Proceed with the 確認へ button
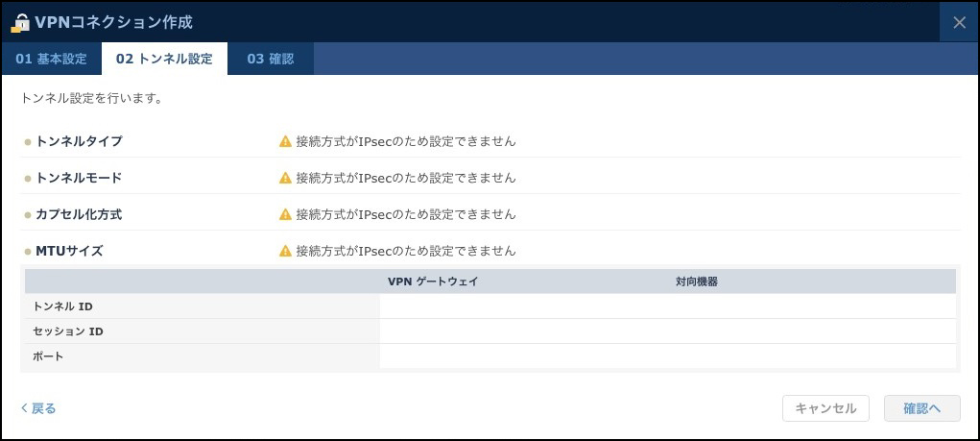This screenshot has width=980, height=441. 921,408
